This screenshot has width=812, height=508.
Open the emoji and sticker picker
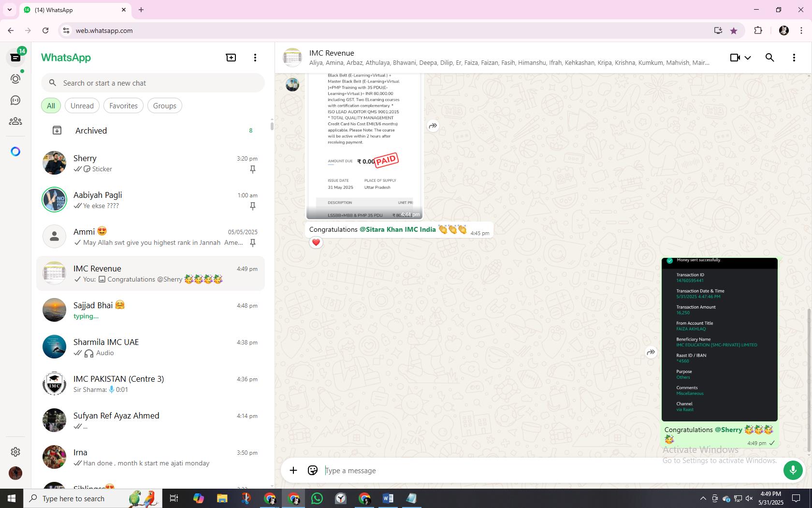(x=313, y=470)
